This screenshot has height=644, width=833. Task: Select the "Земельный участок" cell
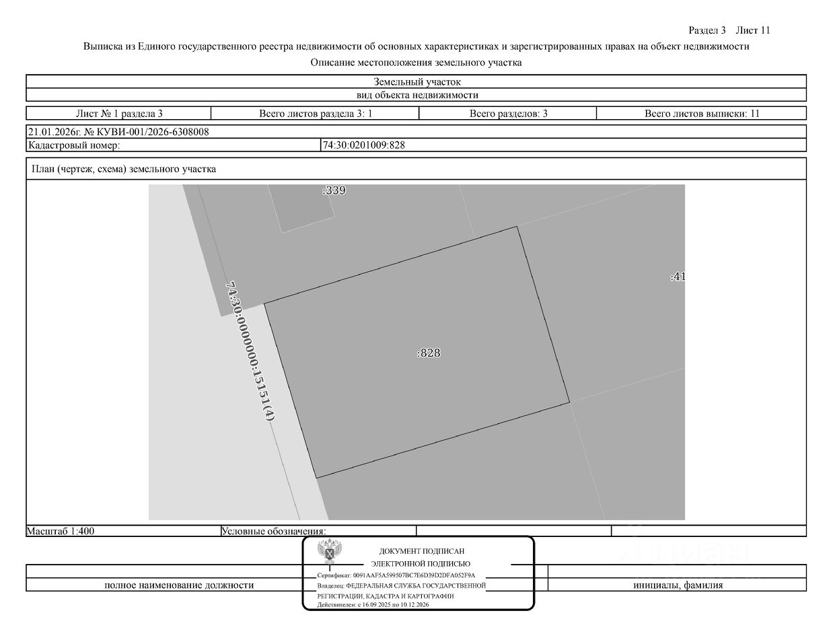[x=416, y=82]
